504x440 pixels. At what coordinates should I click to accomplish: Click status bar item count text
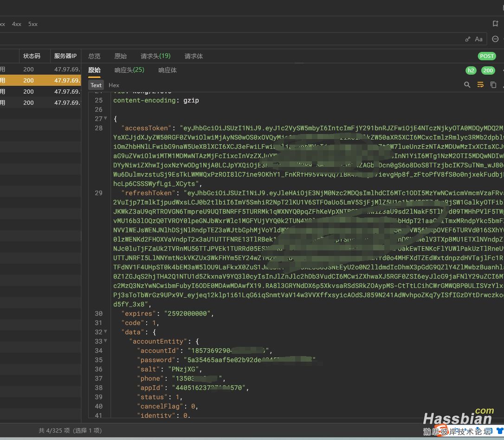point(70,430)
